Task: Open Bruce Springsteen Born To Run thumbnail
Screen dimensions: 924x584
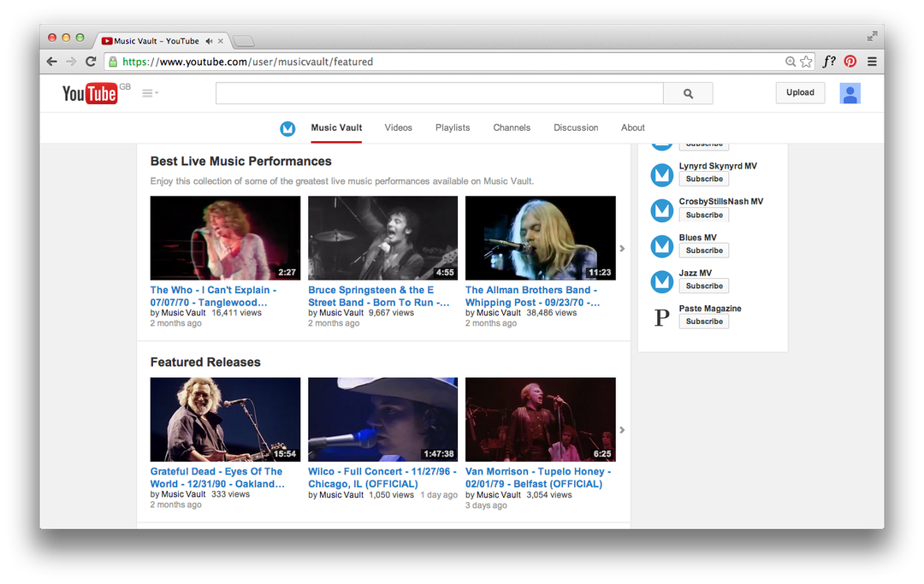Action: click(x=382, y=238)
